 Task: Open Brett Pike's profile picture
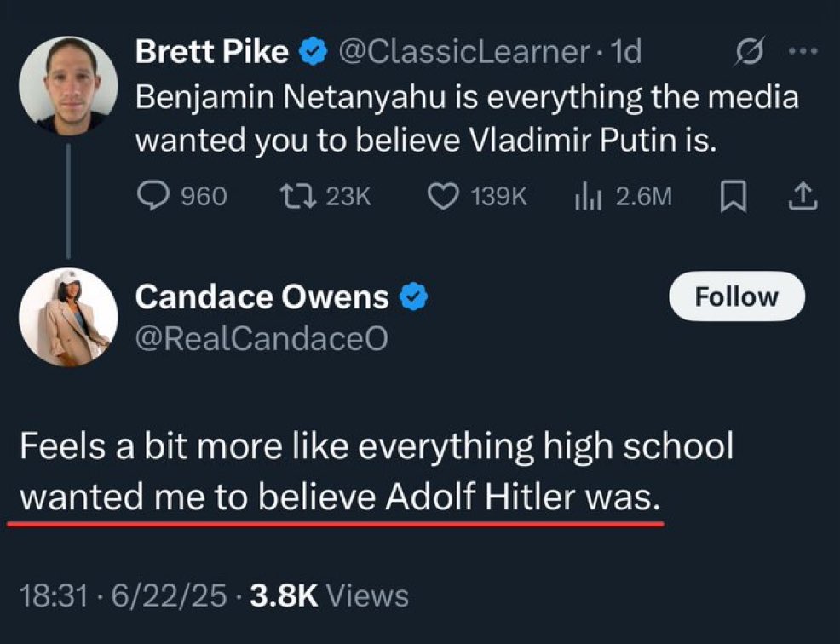pos(68,86)
